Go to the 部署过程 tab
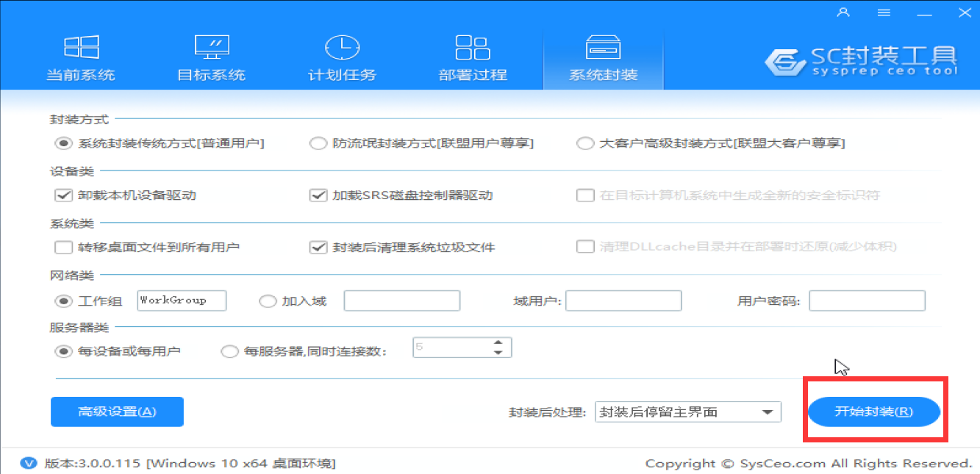Screen dimensions: 980x474 [x=473, y=59]
